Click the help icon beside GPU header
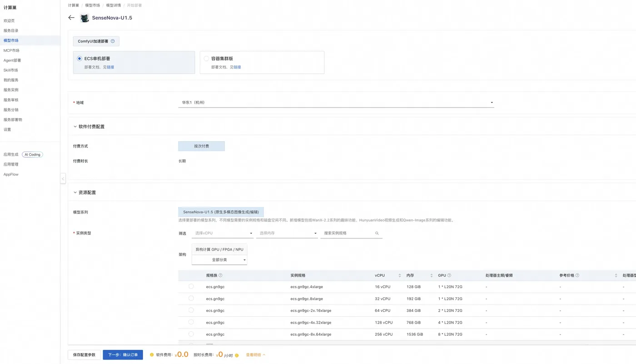Image resolution: width=636 pixels, height=364 pixels. [449, 275]
